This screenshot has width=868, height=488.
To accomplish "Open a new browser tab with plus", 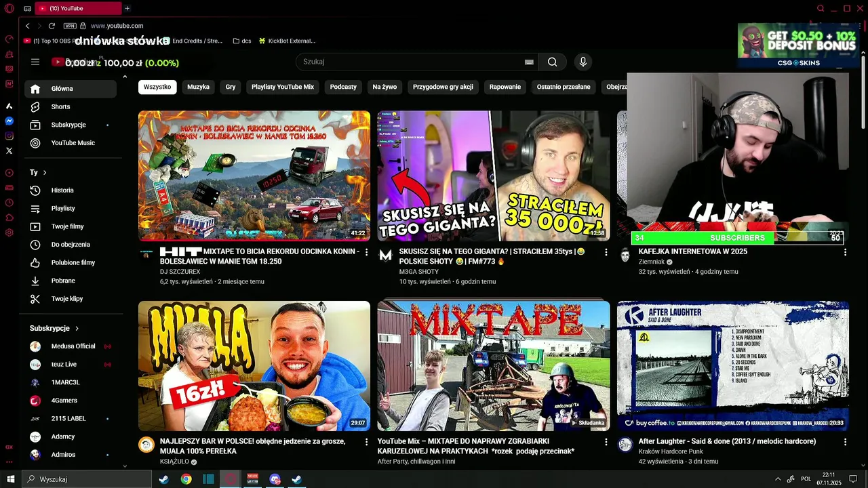I will 127,8.
